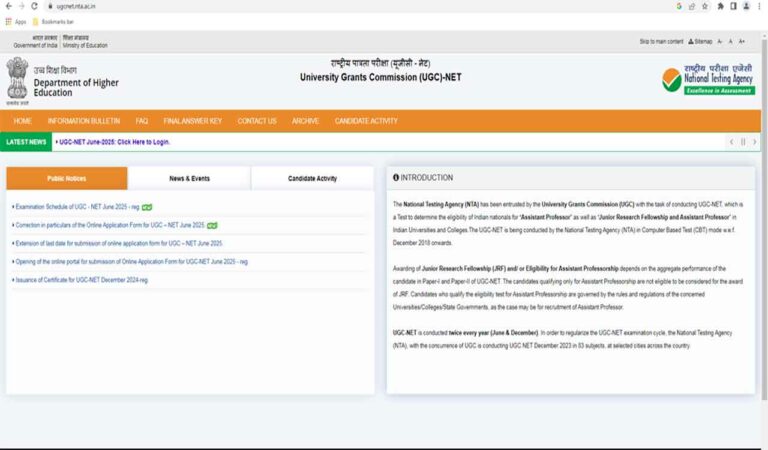Decrease font size with A- button
This screenshot has width=768, height=450.
click(720, 42)
